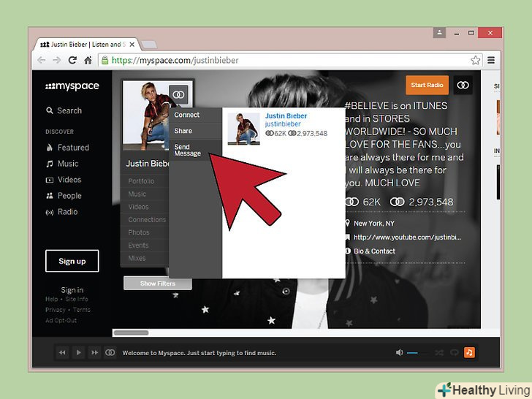Viewport: 532px width, 399px height.
Task: Click next track in player bar
Action: pyautogui.click(x=95, y=352)
